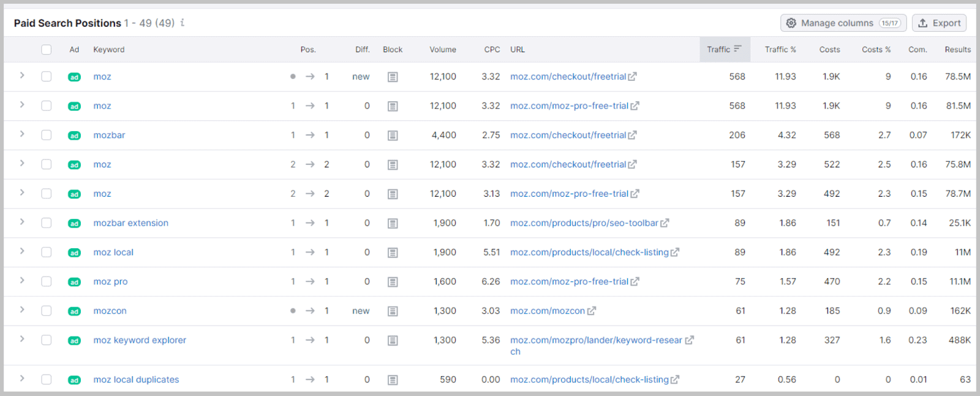The image size is (980, 396).
Task: Click the info icon beside Paid Search Positions
Action: coord(183,23)
